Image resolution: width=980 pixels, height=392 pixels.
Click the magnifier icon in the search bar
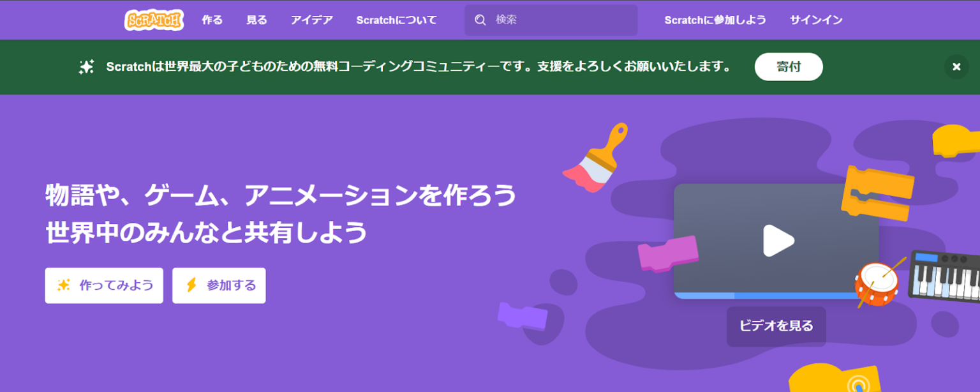tap(480, 20)
